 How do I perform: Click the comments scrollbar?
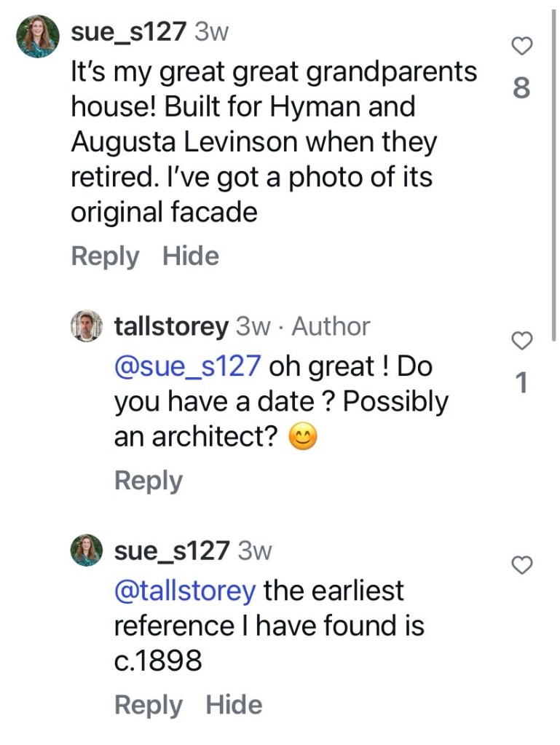coord(555,167)
